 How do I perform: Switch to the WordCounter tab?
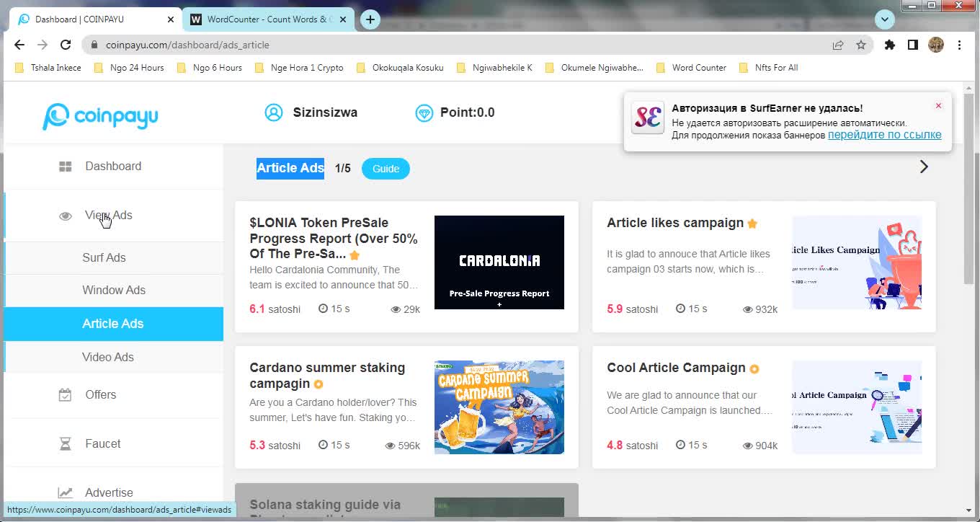tap(268, 19)
